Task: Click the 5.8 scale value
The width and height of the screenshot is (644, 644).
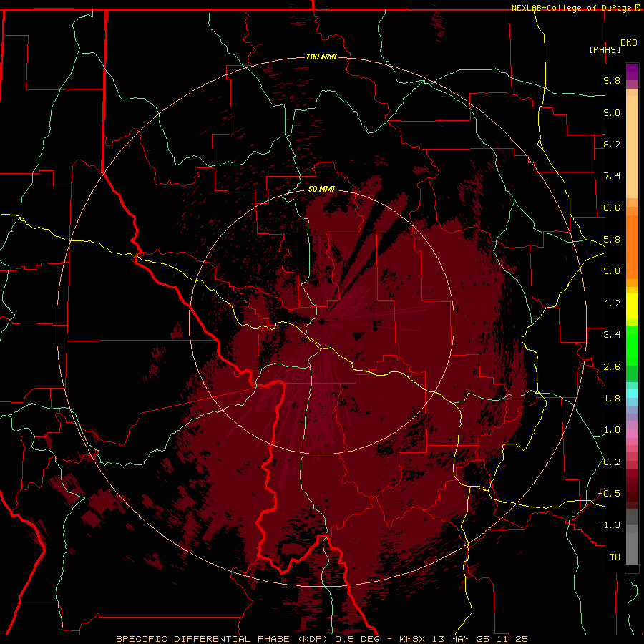Action: [612, 240]
